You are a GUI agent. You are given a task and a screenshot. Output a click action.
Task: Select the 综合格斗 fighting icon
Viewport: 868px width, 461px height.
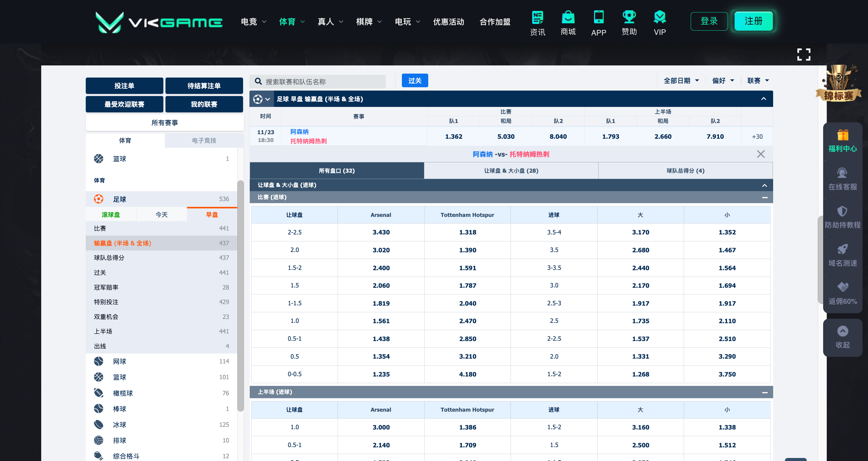[98, 456]
